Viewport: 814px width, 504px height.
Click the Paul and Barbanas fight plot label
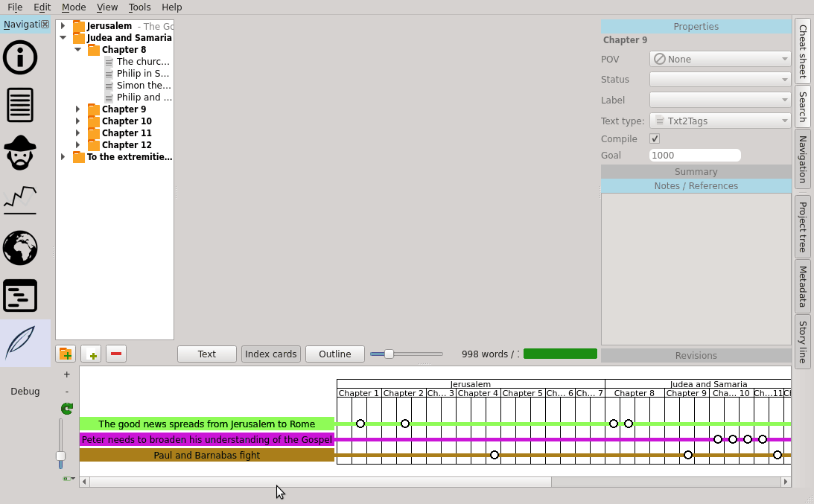tap(206, 455)
